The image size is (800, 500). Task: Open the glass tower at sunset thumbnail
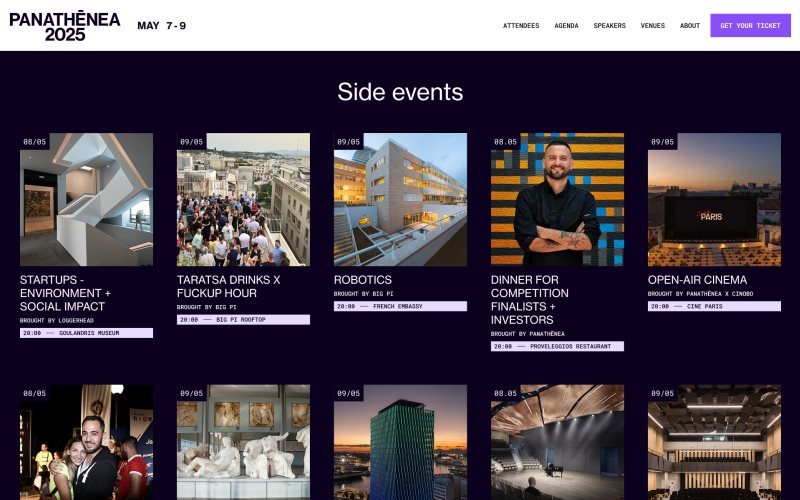400,442
